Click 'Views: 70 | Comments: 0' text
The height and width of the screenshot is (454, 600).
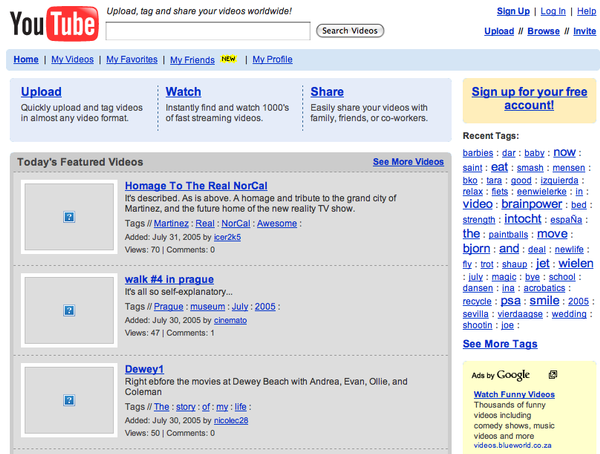point(170,250)
